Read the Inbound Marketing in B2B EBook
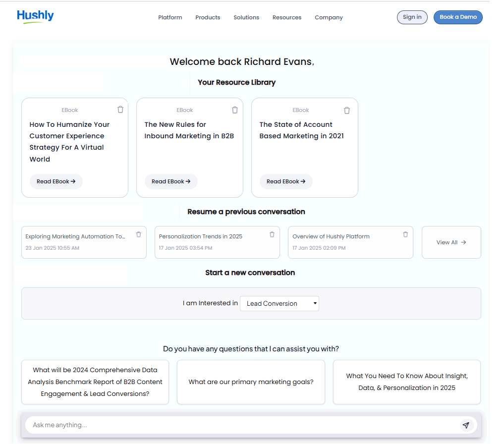Screen dimensions: 504x445 (171, 181)
